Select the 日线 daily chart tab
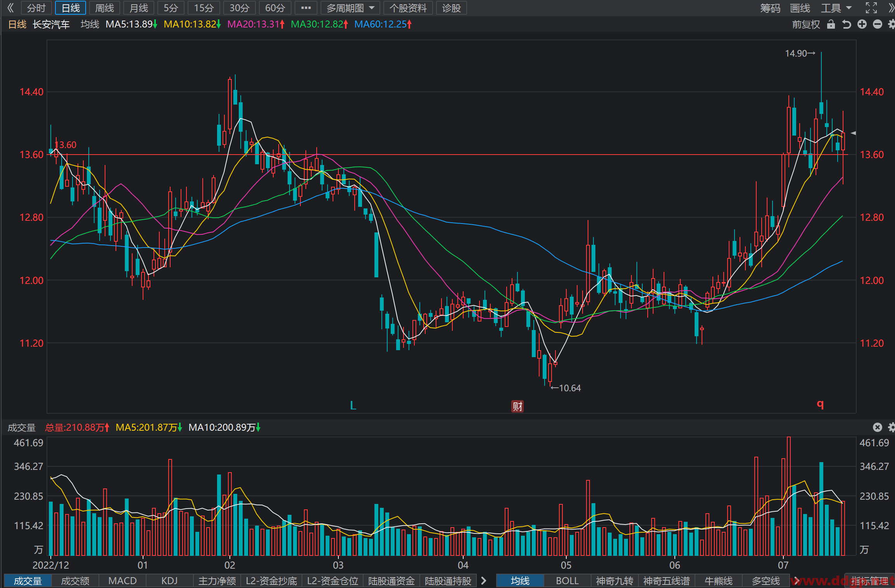Screen dimensions: 895x588 (x=71, y=8)
